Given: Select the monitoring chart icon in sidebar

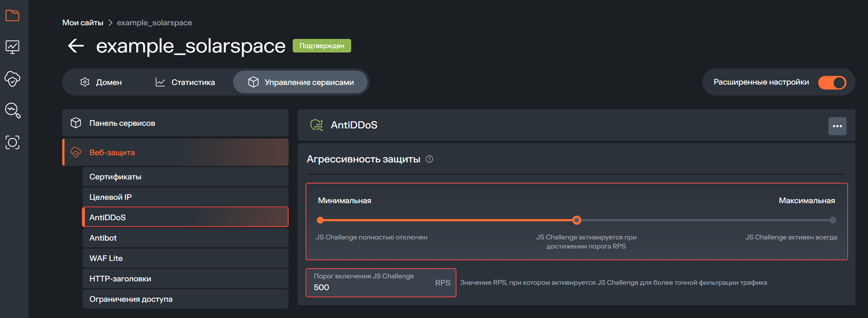Looking at the screenshot, I should point(12,47).
